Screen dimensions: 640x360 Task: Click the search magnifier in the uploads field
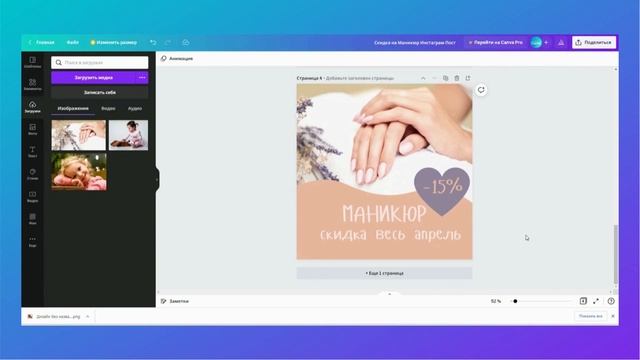(59, 62)
